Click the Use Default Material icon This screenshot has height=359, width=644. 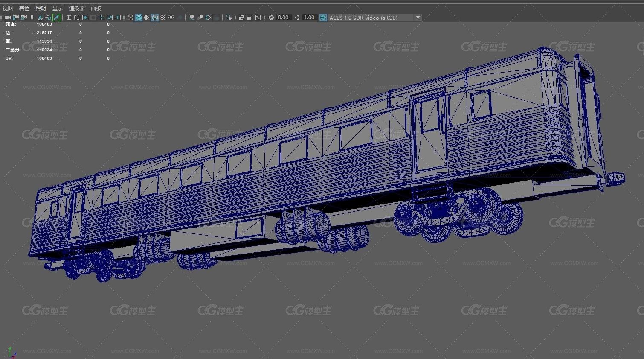click(147, 18)
